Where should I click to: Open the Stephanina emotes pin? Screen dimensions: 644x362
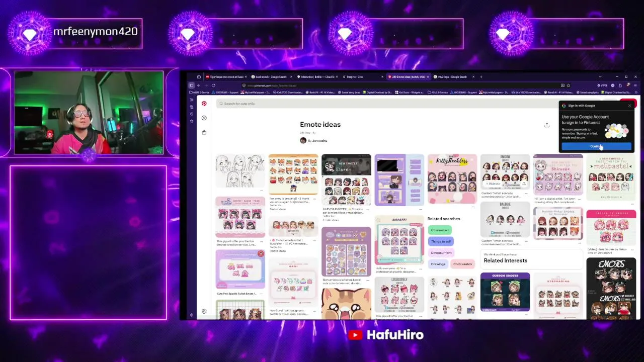coord(558,297)
